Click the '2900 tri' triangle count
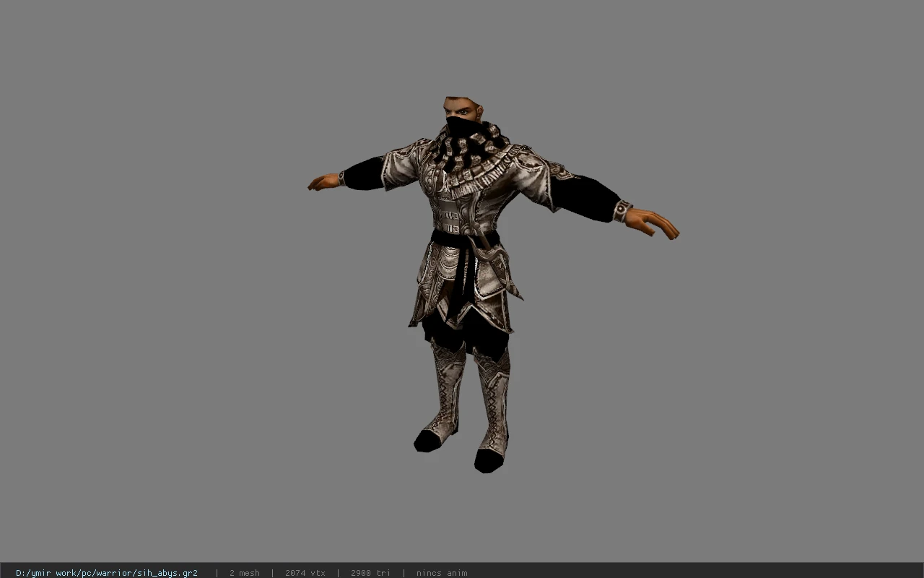This screenshot has width=924, height=578. click(370, 573)
